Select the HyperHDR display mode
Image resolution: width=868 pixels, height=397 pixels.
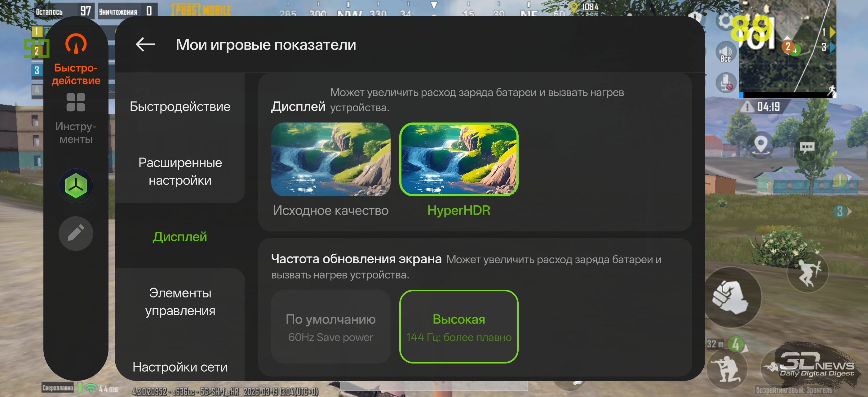click(x=458, y=170)
